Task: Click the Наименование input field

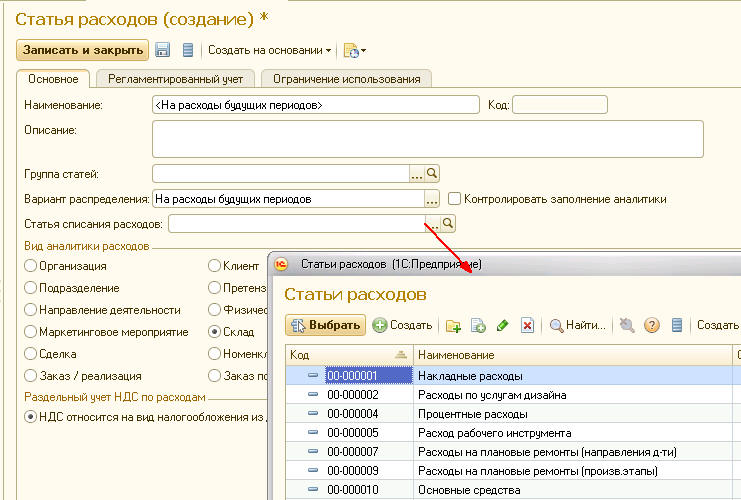Action: pyautogui.click(x=316, y=105)
